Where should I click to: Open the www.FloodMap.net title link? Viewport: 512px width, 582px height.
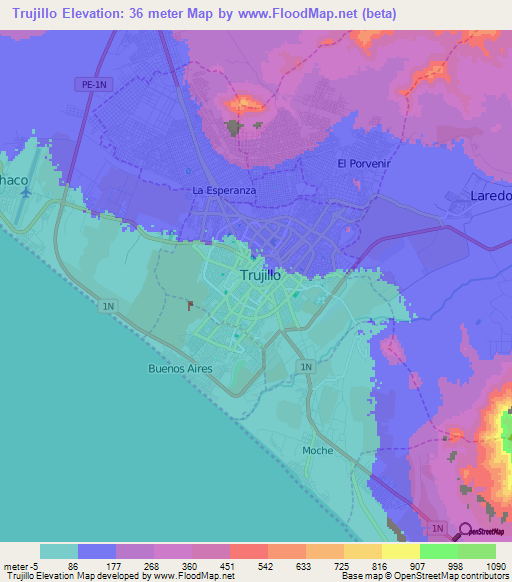pos(298,14)
